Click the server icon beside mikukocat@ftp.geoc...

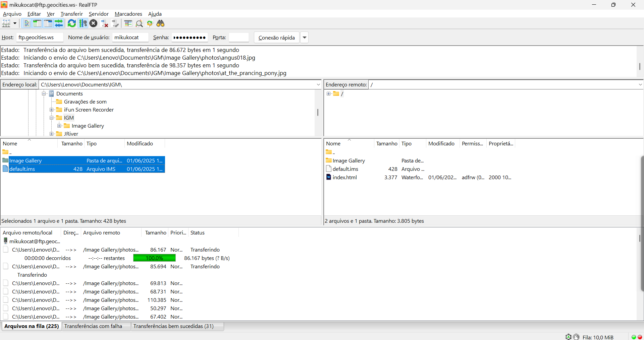(5, 241)
